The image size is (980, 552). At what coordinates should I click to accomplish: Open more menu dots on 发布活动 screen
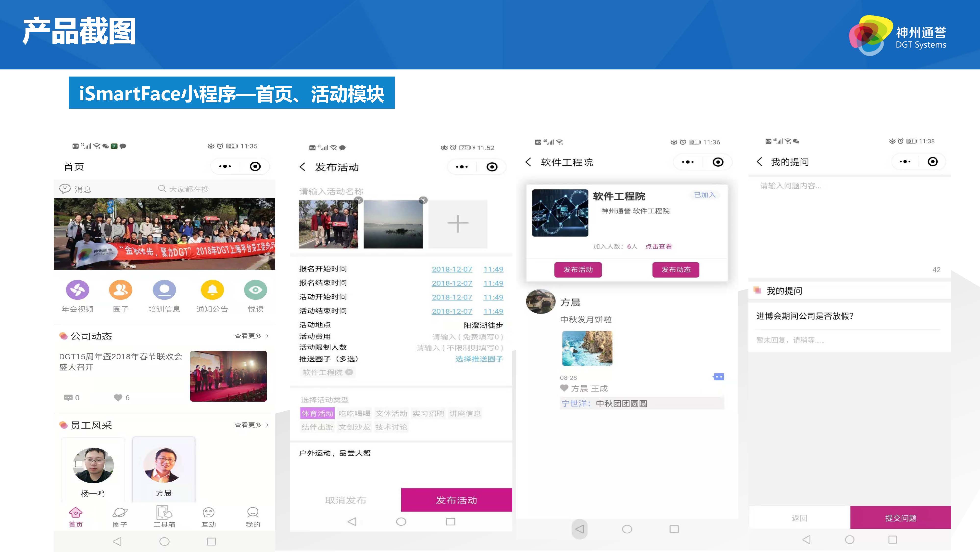462,167
